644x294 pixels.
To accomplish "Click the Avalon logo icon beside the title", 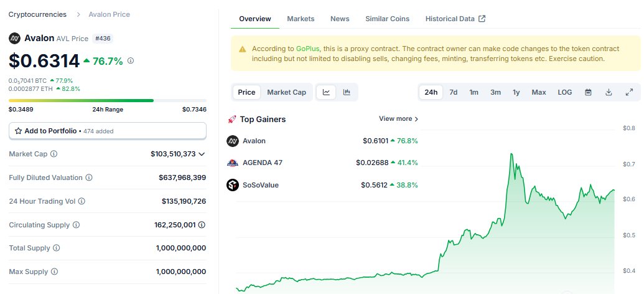I will coord(15,38).
